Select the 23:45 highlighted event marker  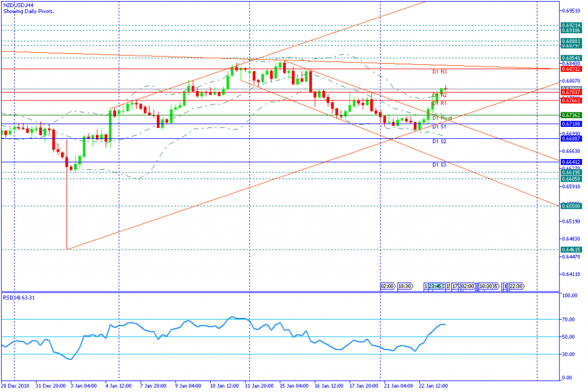click(435, 286)
